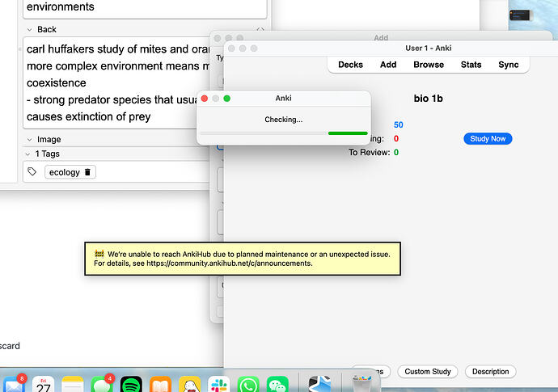The image size is (558, 392).
Task: Open Trash in the Dock
Action: (361, 385)
